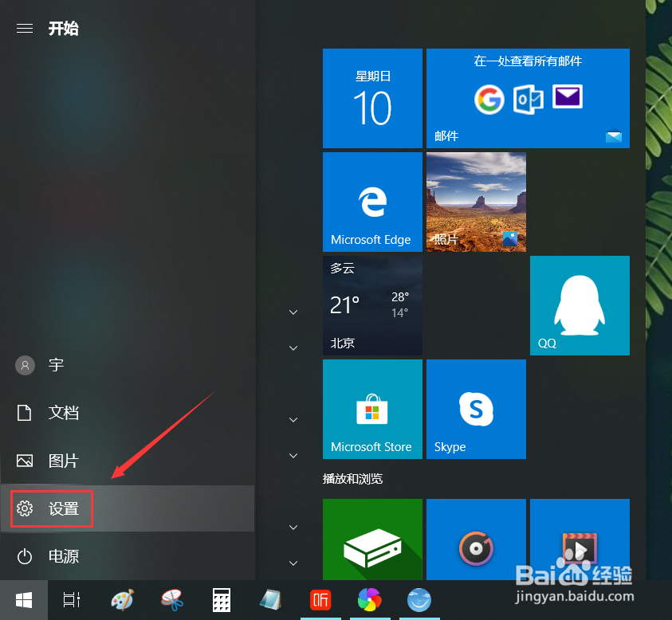Open the 照片 (Photos) tile

476,202
